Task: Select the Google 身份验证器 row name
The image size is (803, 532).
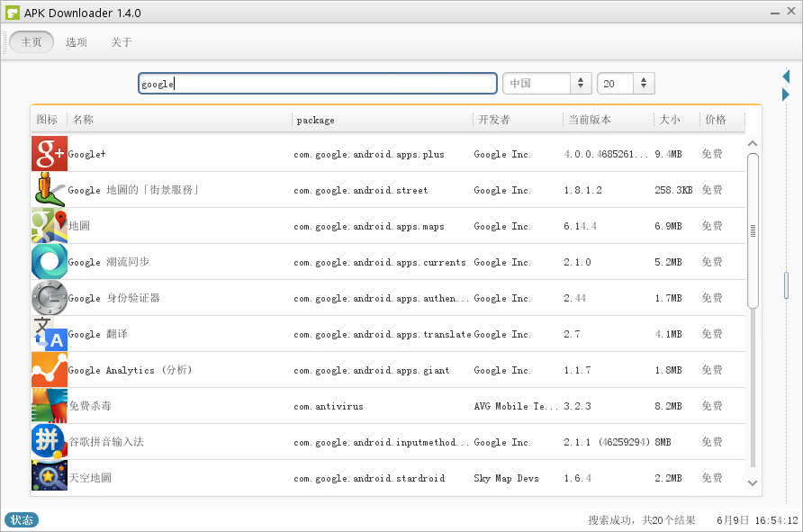Action: tap(114, 298)
